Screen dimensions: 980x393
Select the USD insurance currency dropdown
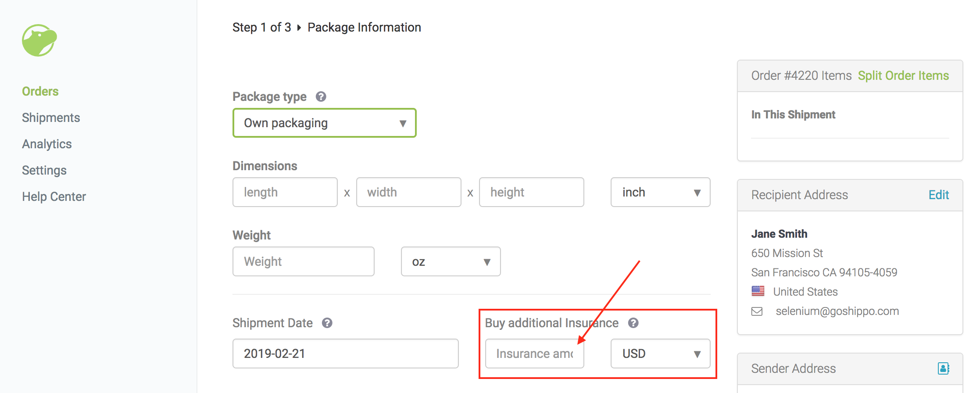(x=661, y=354)
